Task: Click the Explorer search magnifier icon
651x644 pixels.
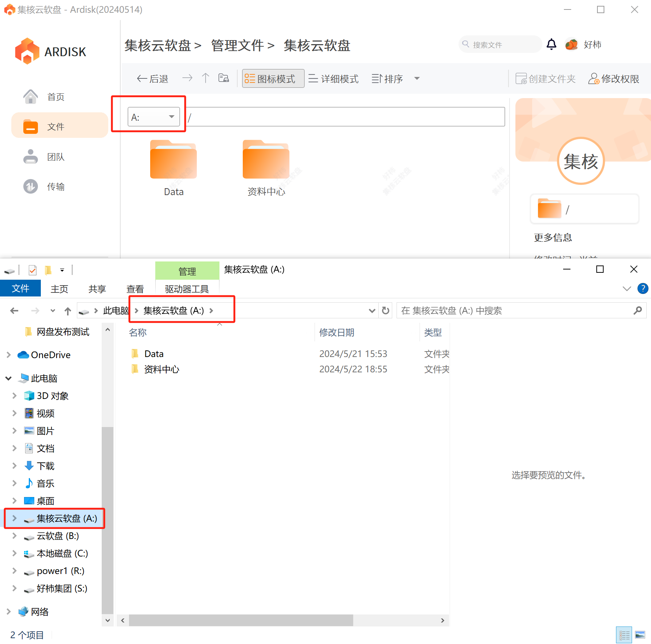Action: pyautogui.click(x=638, y=310)
